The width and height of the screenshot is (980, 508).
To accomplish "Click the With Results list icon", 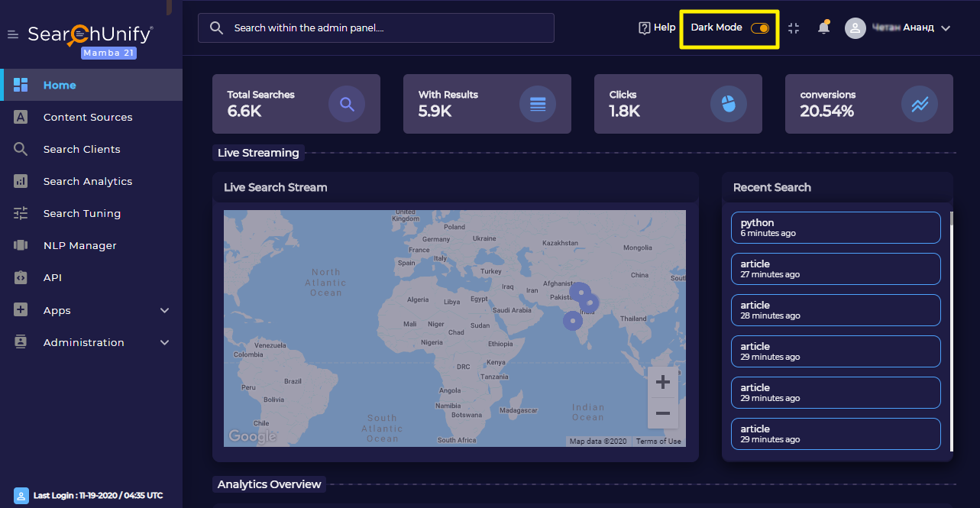I will tap(538, 105).
